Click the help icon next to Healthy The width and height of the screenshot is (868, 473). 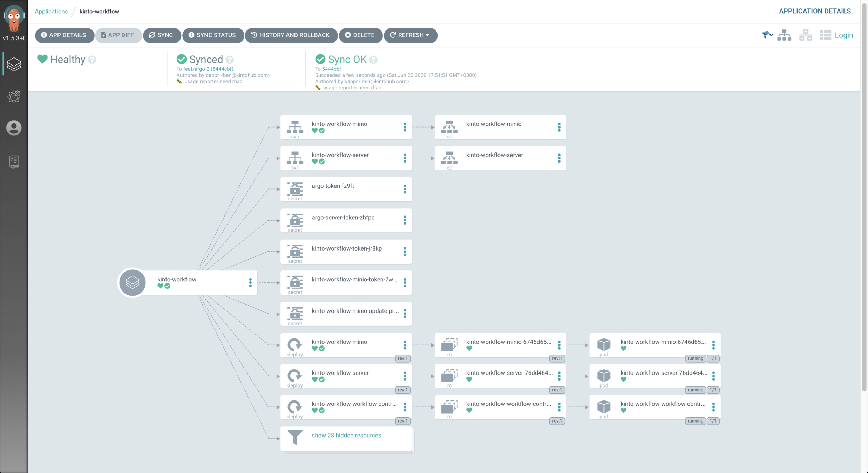pos(92,60)
